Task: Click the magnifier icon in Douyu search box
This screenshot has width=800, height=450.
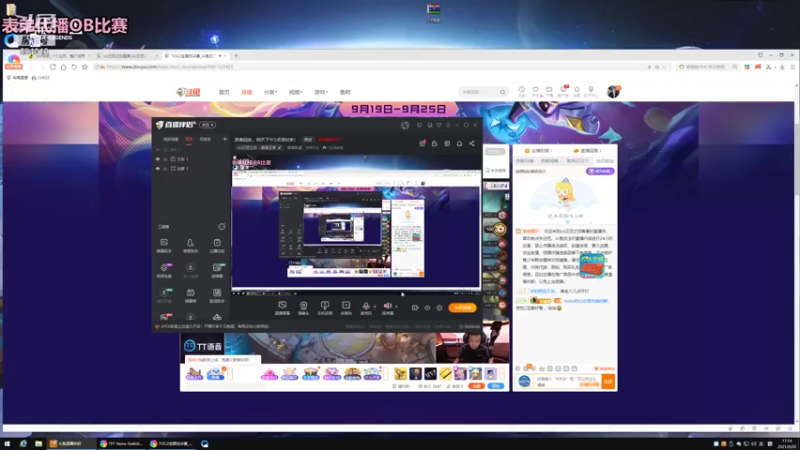Action: (x=503, y=92)
